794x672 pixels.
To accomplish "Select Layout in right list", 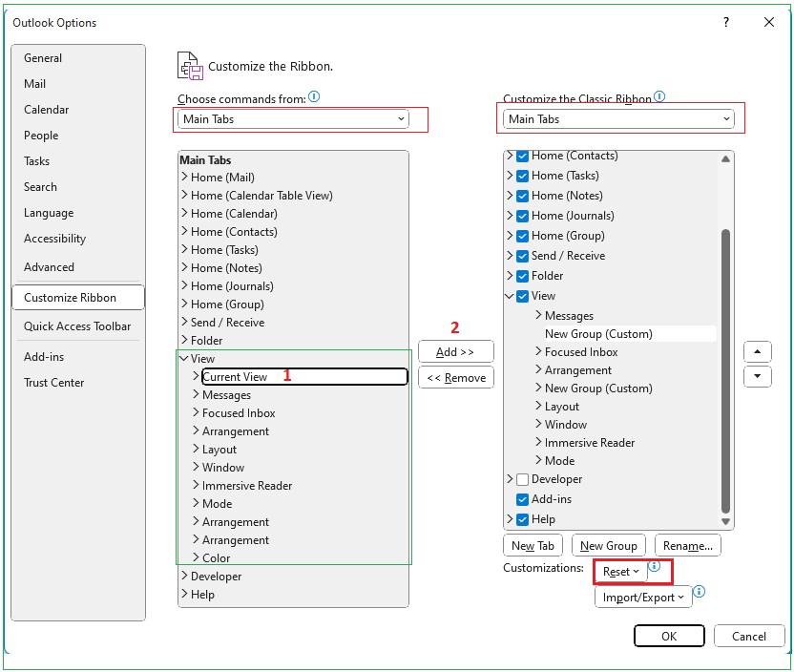I will (x=561, y=407).
